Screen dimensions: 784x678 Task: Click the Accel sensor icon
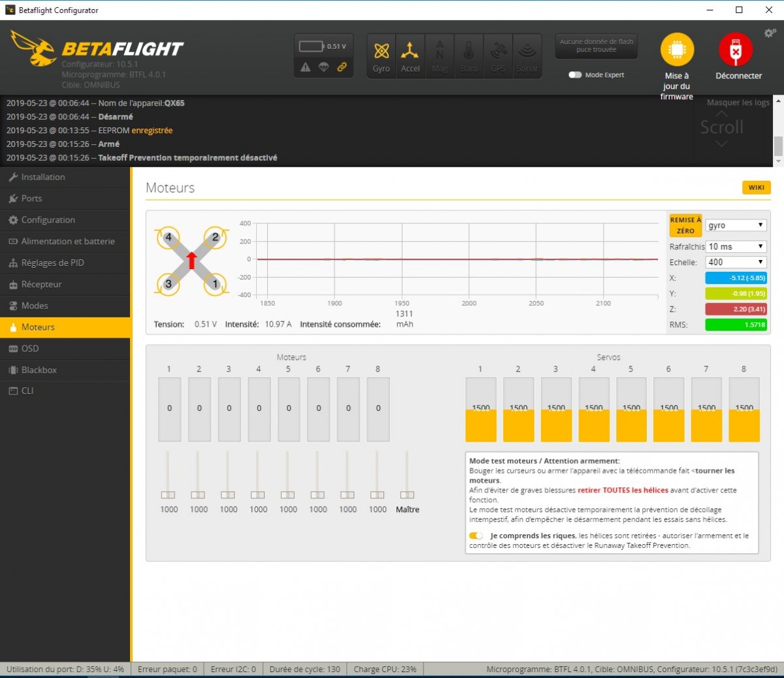coord(410,56)
